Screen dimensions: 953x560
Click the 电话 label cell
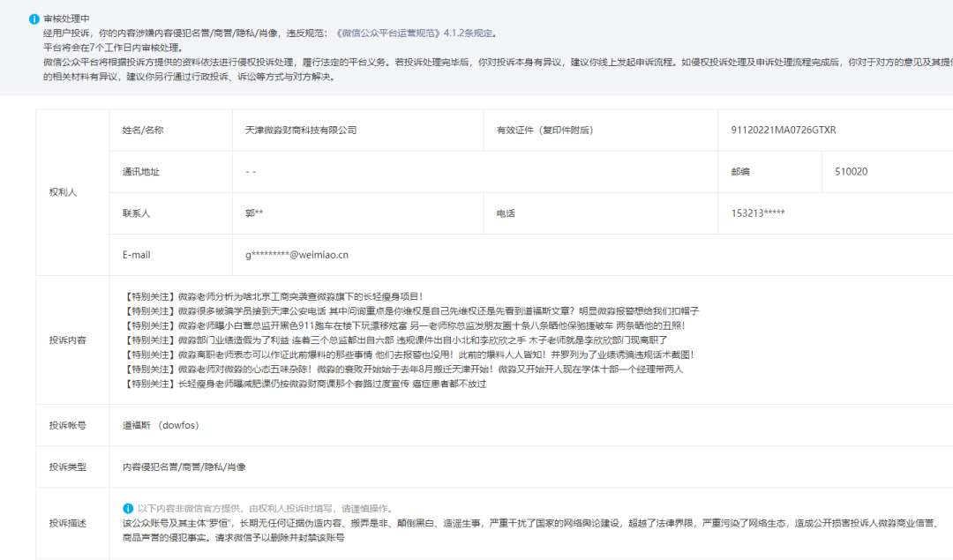[506, 213]
